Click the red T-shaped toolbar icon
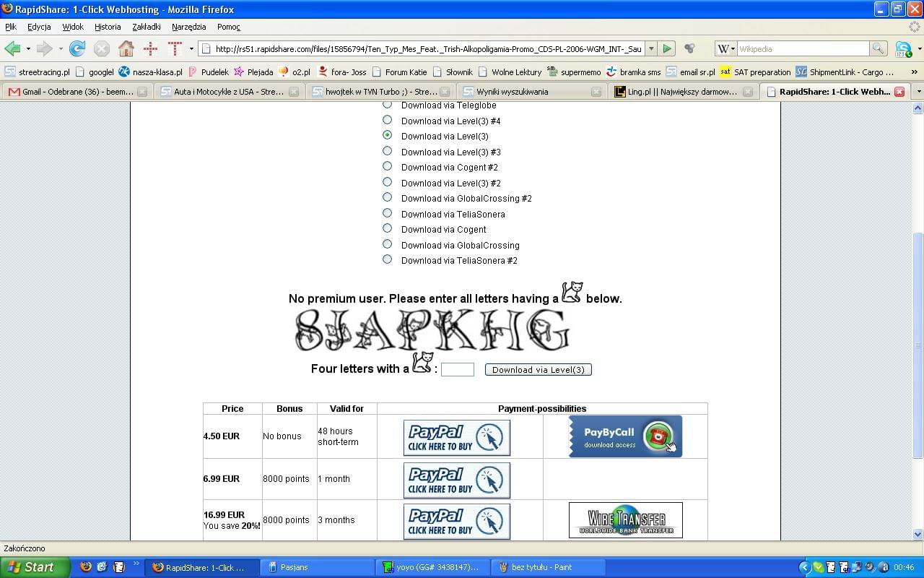This screenshot has height=578, width=924. click(175, 48)
